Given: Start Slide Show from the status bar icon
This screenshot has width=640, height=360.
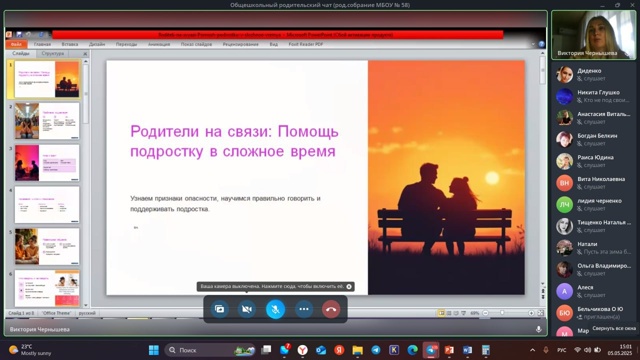Looking at the screenshot, I should click(464, 313).
